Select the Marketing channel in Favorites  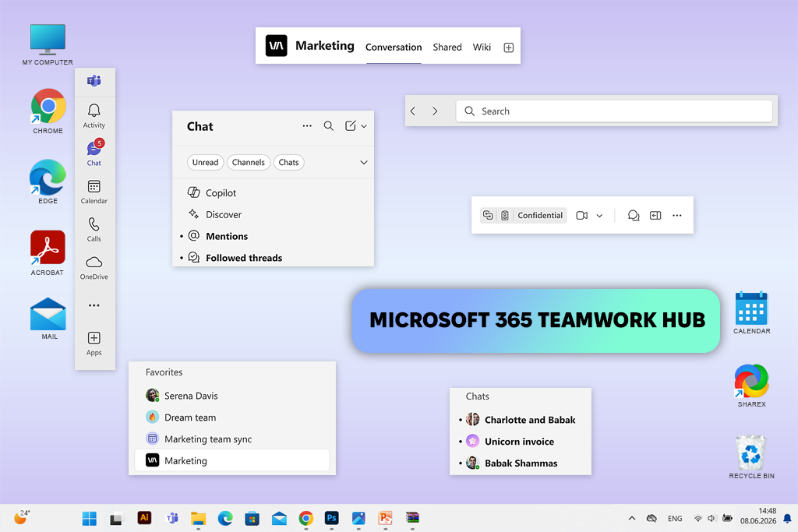[232, 460]
